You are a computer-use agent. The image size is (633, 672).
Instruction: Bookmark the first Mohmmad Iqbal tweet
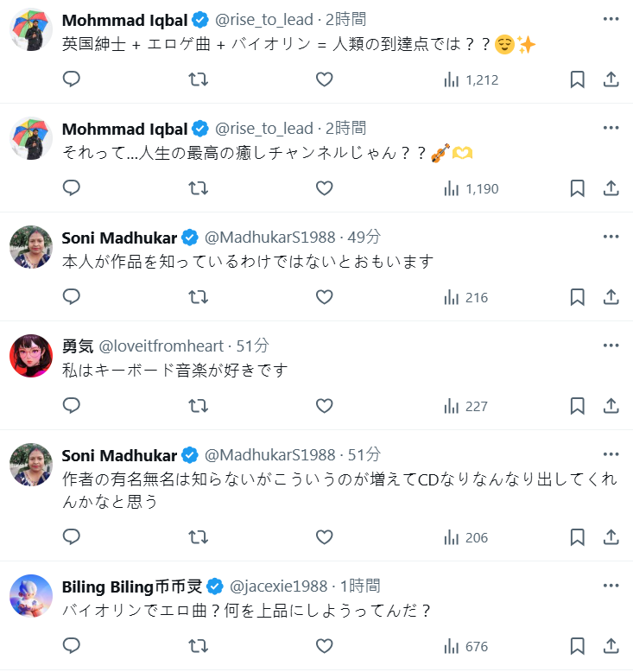pyautogui.click(x=578, y=79)
